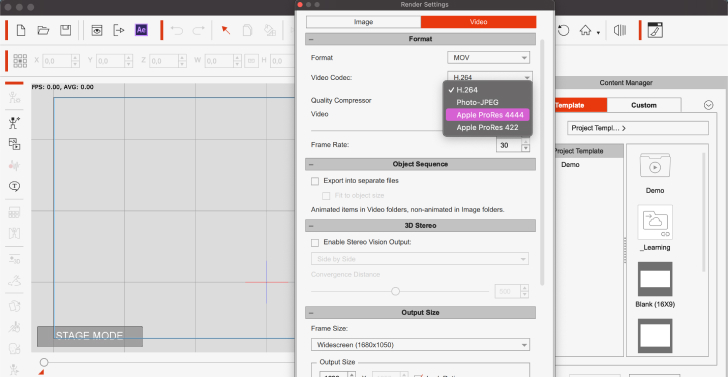Click the STAGE MODE button
This screenshot has width=728, height=377.
point(90,336)
